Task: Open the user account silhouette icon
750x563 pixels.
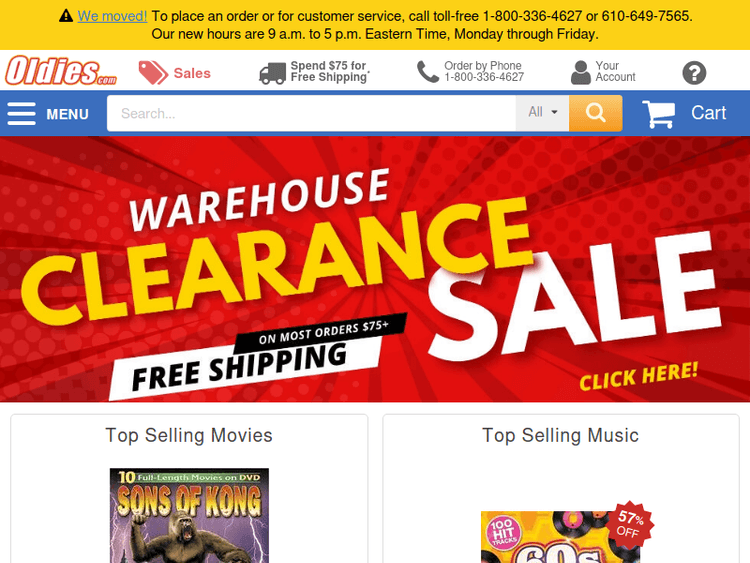Action: click(x=581, y=72)
